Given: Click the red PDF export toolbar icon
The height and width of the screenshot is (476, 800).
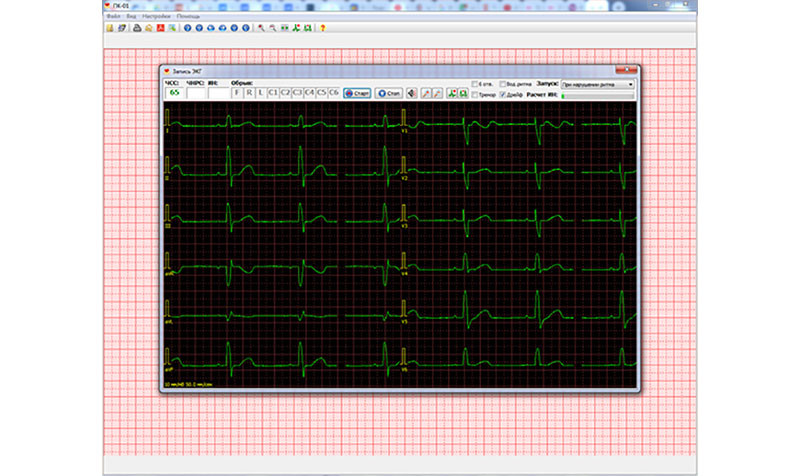Looking at the screenshot, I should tap(160, 28).
